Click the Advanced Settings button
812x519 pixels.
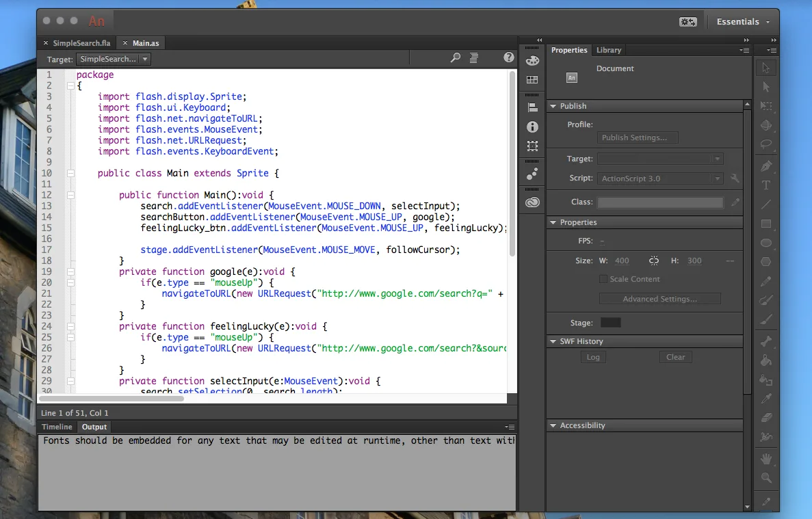(659, 299)
